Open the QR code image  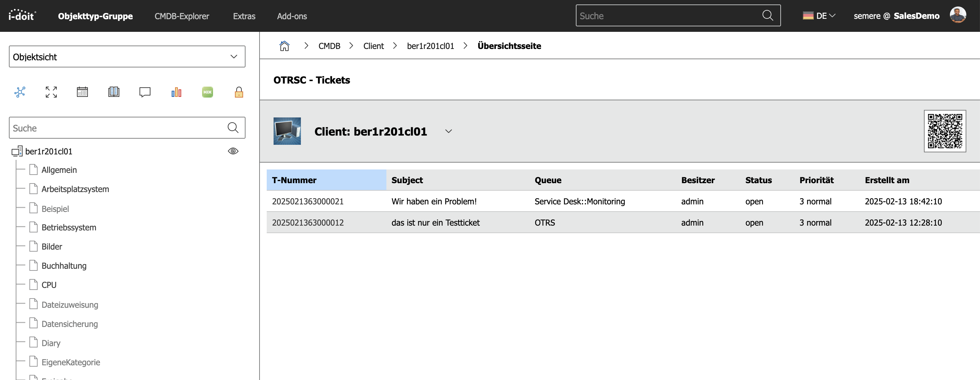(x=945, y=131)
